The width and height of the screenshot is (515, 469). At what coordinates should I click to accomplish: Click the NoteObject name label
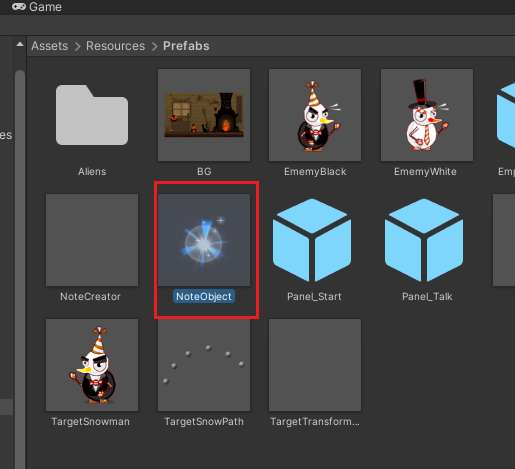coord(204,296)
